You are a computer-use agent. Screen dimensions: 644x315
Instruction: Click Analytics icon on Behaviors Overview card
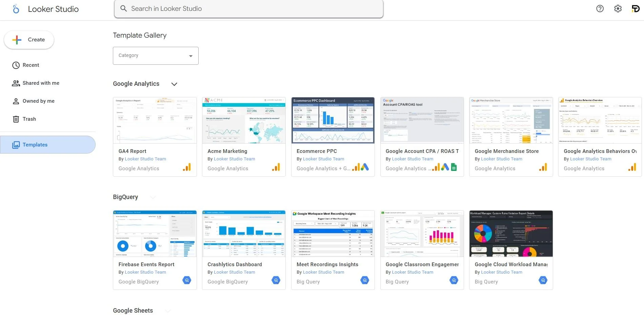click(x=632, y=167)
